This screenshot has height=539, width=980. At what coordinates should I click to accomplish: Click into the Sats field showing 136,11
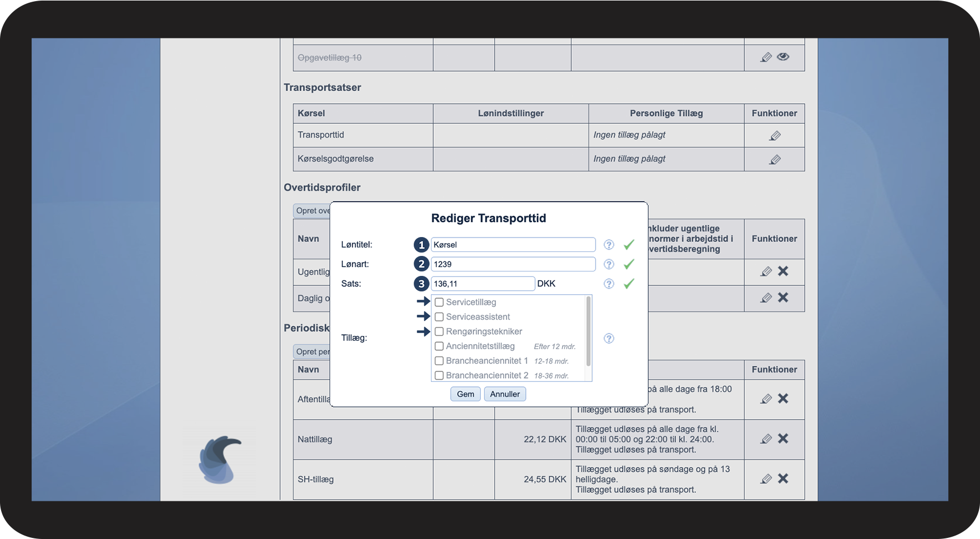click(483, 284)
